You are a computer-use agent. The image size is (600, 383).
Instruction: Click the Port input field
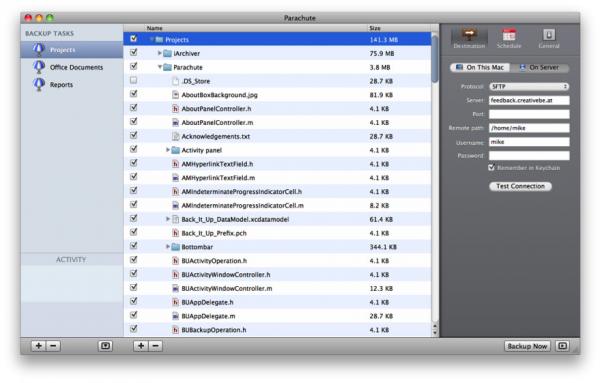click(x=529, y=114)
